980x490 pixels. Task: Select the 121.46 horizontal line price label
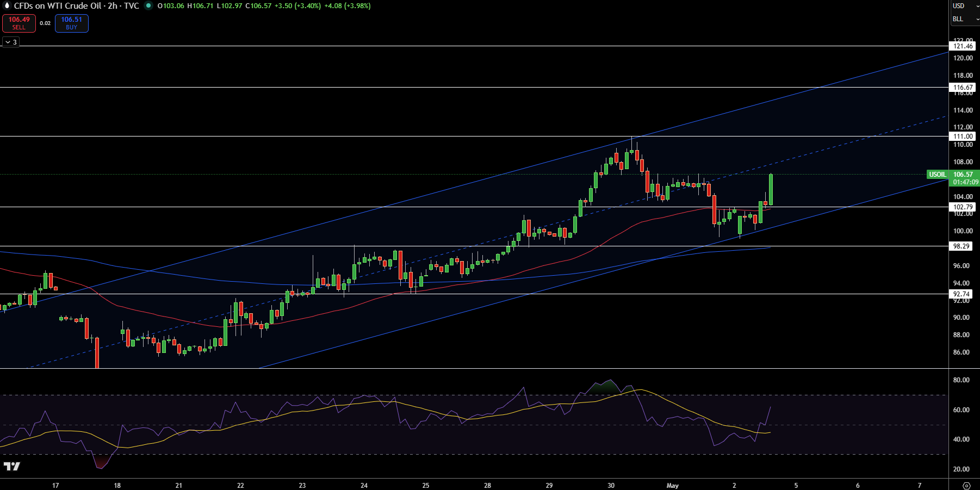(963, 46)
